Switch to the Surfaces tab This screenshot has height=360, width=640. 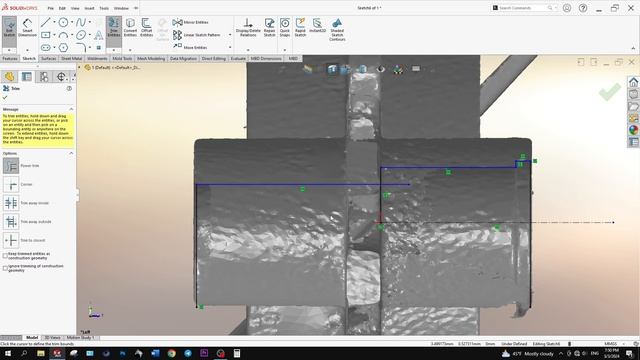point(49,59)
